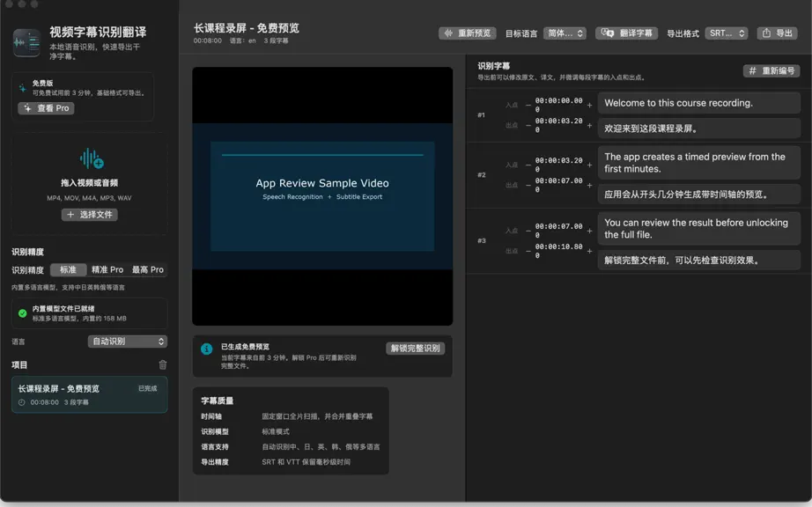
Task: Edit text 'You can review the result'
Action: (699, 228)
